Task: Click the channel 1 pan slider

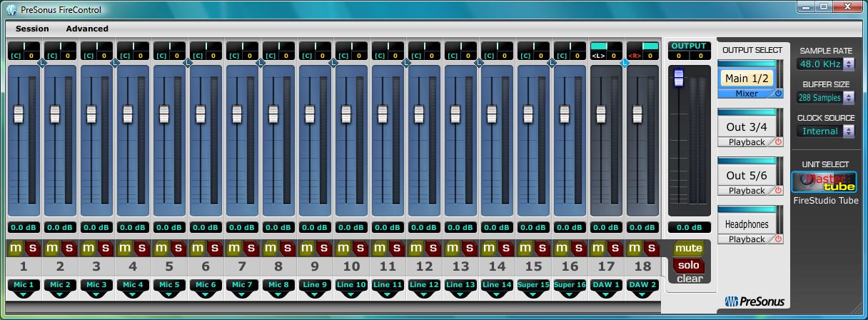Action: coord(24,46)
